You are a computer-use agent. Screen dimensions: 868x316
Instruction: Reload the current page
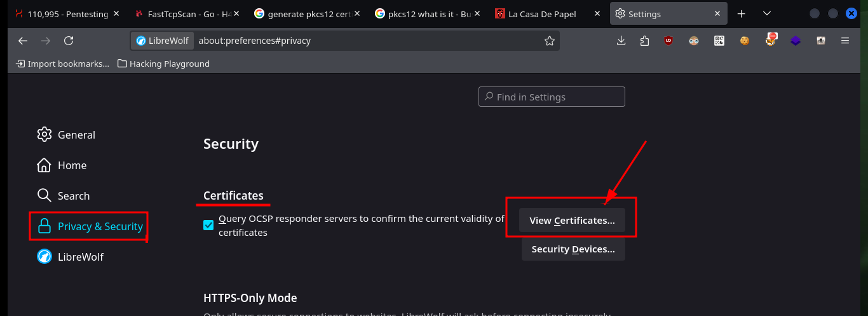[x=69, y=41]
